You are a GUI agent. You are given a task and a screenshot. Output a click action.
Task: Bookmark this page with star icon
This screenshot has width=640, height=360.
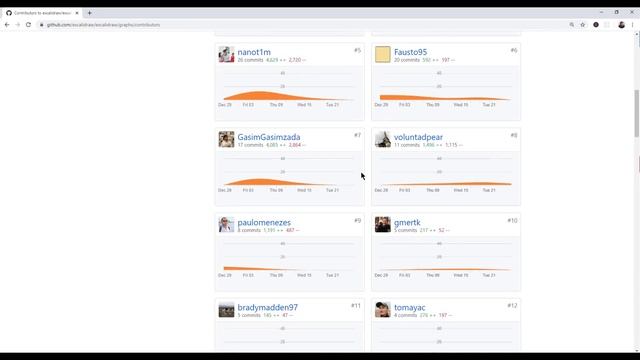point(582,25)
